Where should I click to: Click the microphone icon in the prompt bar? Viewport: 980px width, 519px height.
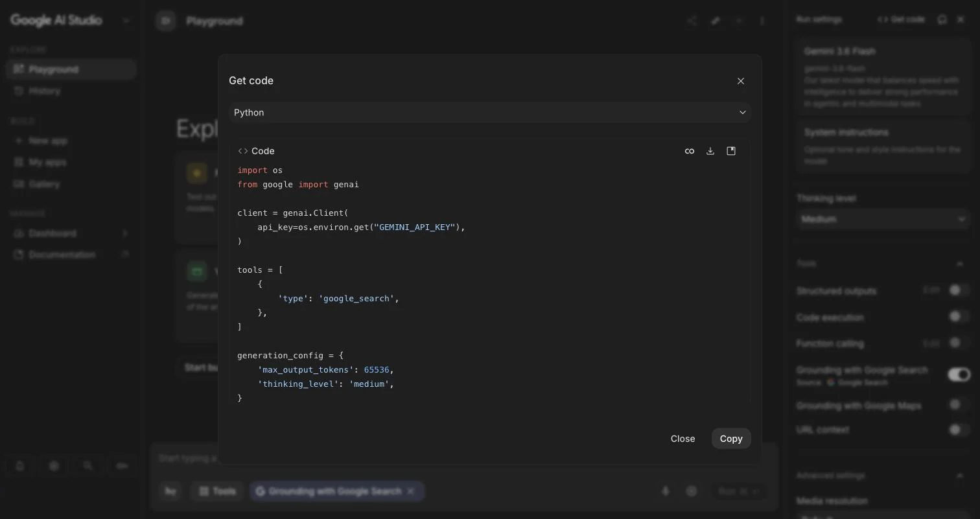(665, 492)
